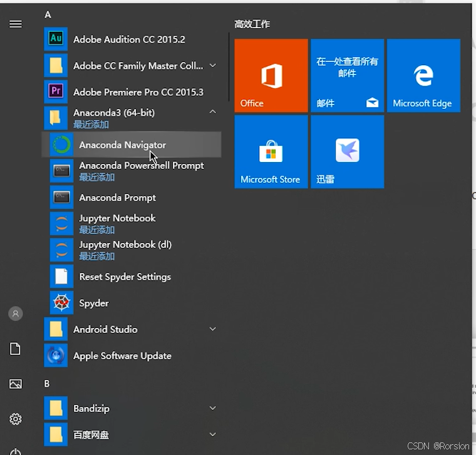Click the Bandizip folder label
Viewport: 476px width, 455px height.
click(91, 409)
